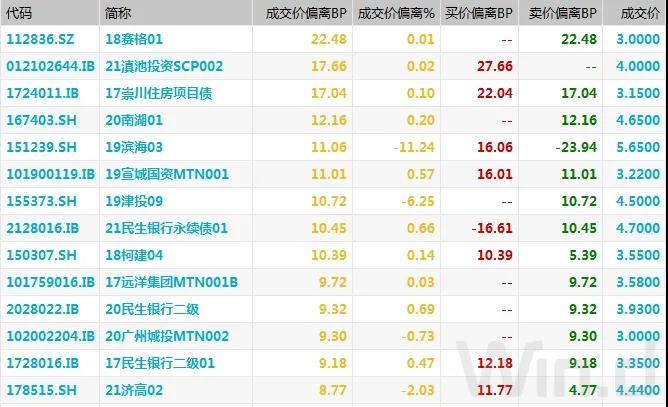
Task: Open bond code 101759016.IB
Action: (50, 282)
